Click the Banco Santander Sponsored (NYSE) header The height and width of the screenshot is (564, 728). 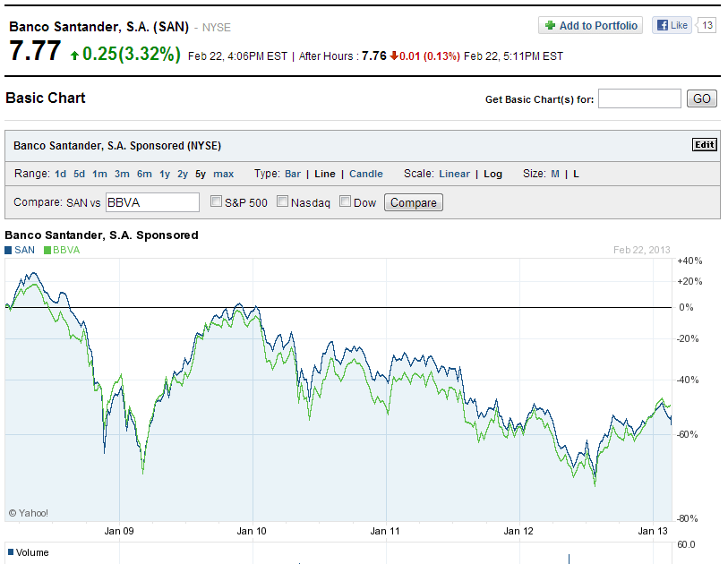pyautogui.click(x=117, y=146)
